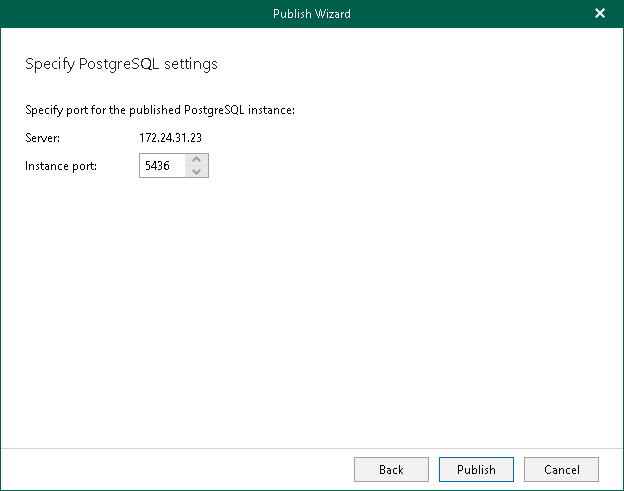Click the Publish button
This screenshot has width=624, height=491.
(476, 469)
